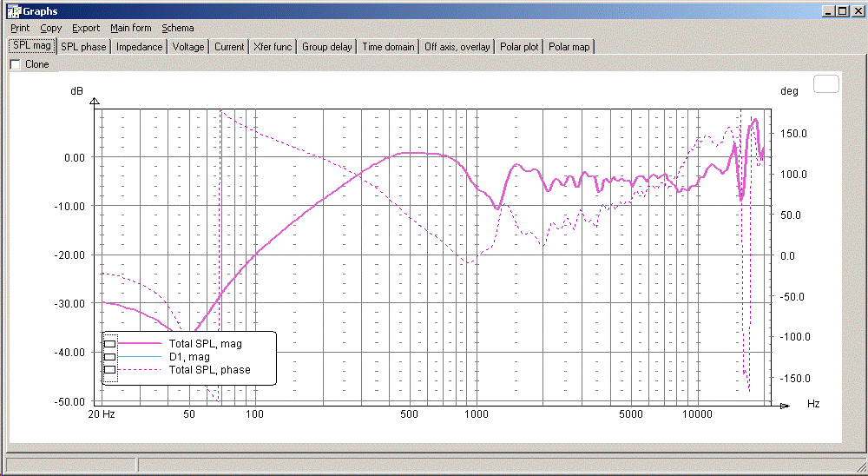Select the SPL mag tab
The width and height of the screenshot is (868, 476).
click(32, 46)
